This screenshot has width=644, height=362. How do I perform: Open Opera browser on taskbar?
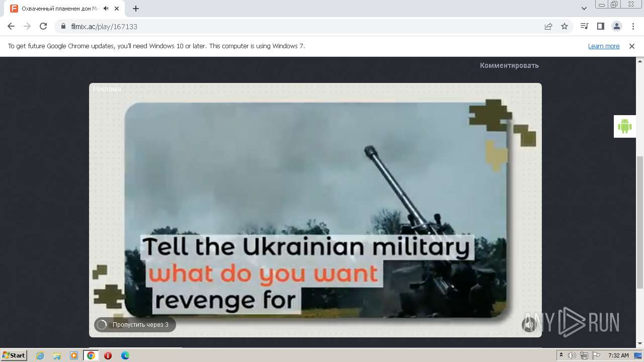click(x=108, y=355)
